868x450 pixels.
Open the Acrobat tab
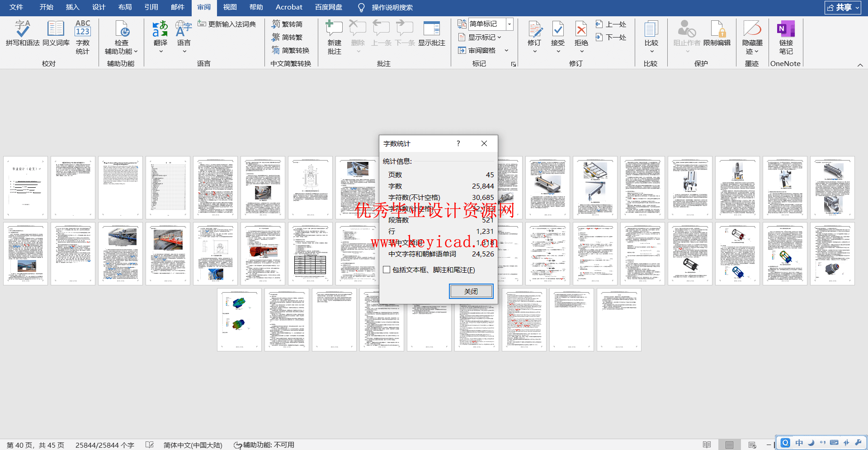click(x=289, y=7)
